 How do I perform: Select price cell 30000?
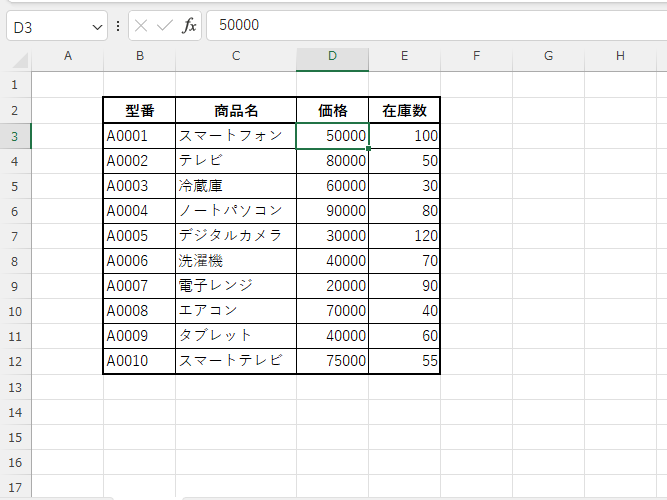click(x=332, y=236)
